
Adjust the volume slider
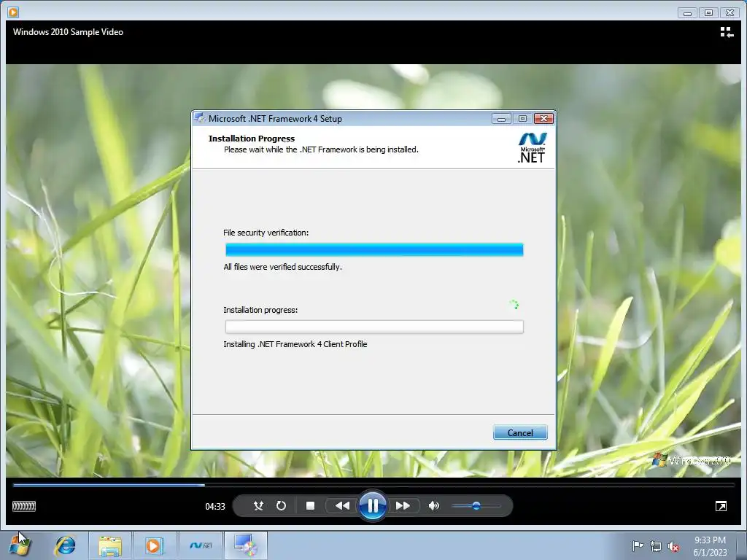click(x=476, y=506)
